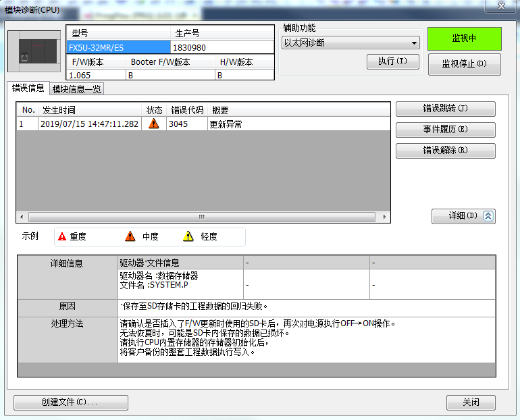Switch to the 模块信息一览 tab
520x420 pixels.
tap(77, 89)
